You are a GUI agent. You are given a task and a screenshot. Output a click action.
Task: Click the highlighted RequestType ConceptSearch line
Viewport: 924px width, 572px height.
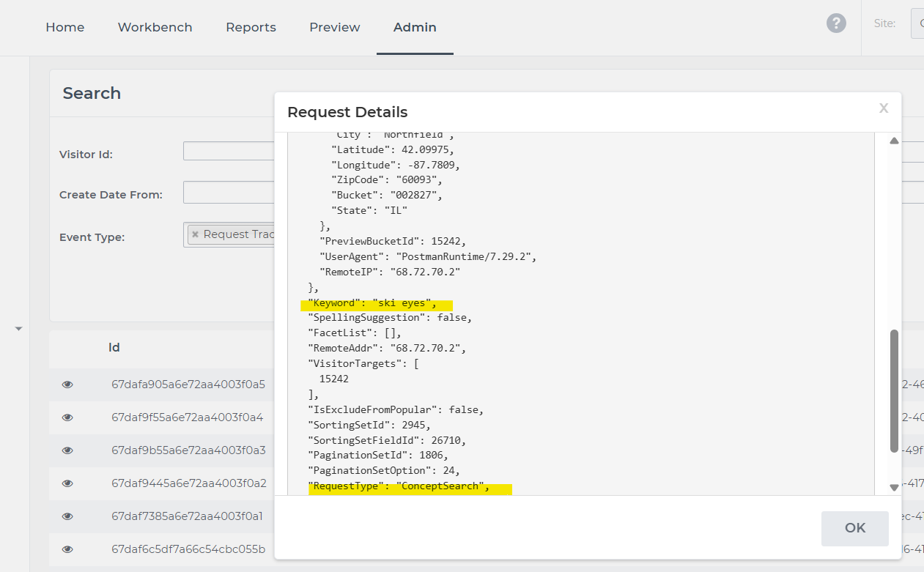click(x=399, y=486)
